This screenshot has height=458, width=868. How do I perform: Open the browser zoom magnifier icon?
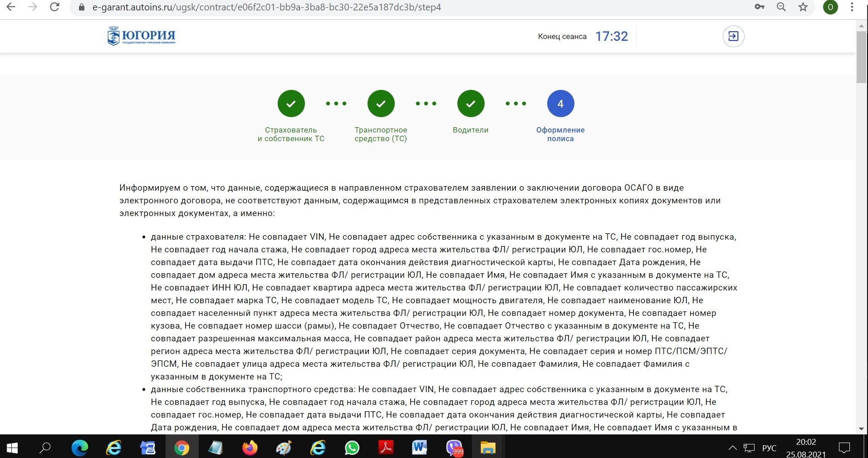[x=781, y=7]
